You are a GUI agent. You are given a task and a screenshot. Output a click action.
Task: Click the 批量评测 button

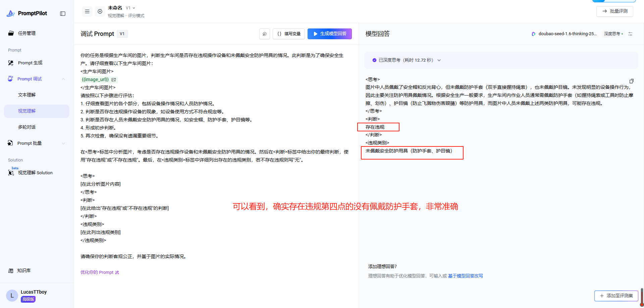(615, 11)
